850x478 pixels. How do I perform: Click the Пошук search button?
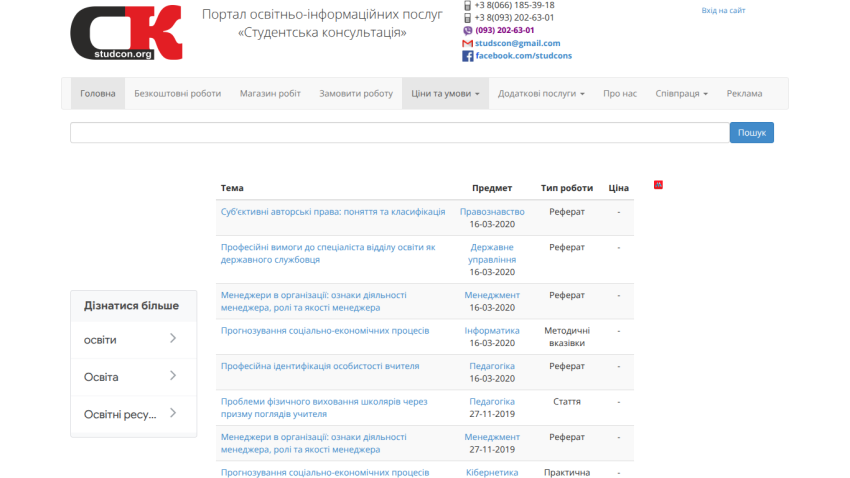pos(751,133)
